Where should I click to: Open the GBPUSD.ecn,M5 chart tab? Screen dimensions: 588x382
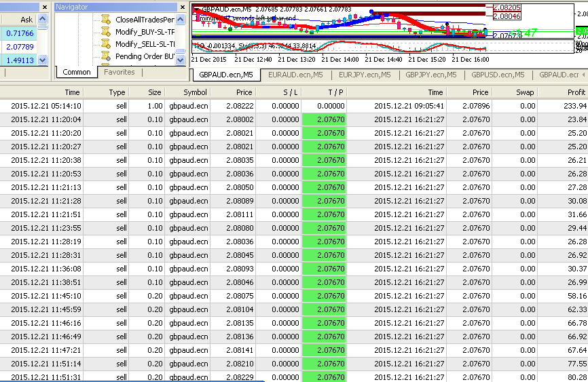tap(498, 75)
